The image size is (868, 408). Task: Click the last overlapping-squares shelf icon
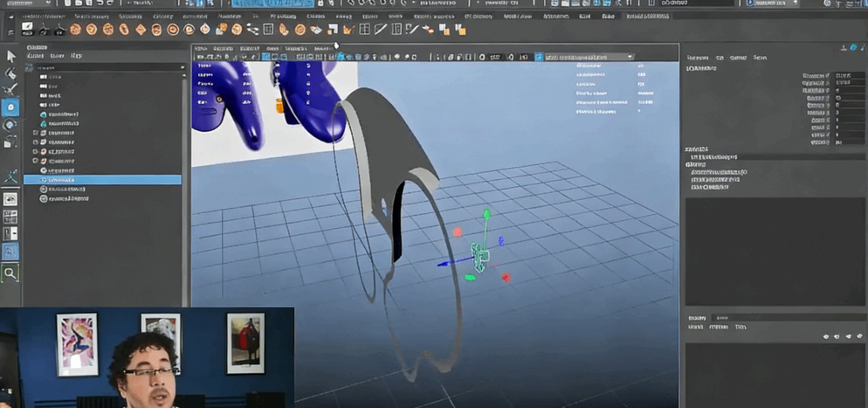point(460,30)
